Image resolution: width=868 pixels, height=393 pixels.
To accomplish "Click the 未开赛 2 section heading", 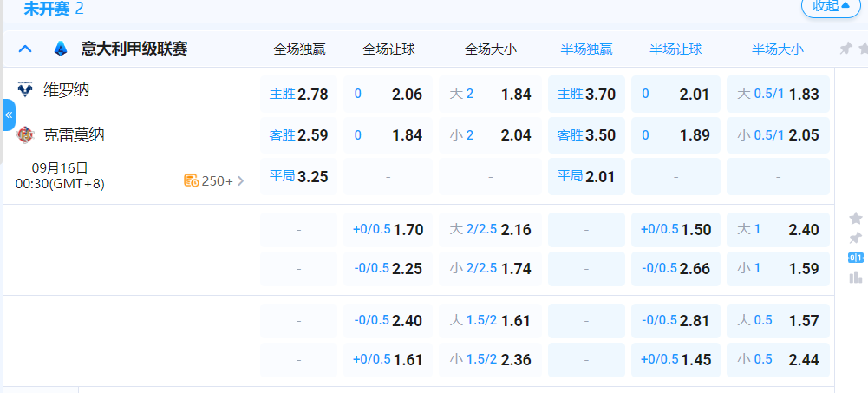I will click(x=54, y=9).
